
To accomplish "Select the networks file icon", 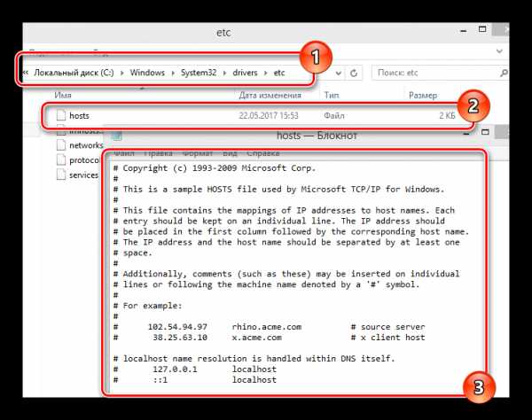I will pyautogui.click(x=61, y=145).
